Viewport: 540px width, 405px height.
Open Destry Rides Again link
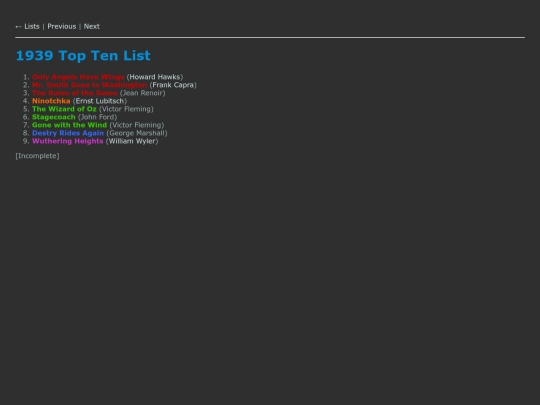[68, 133]
